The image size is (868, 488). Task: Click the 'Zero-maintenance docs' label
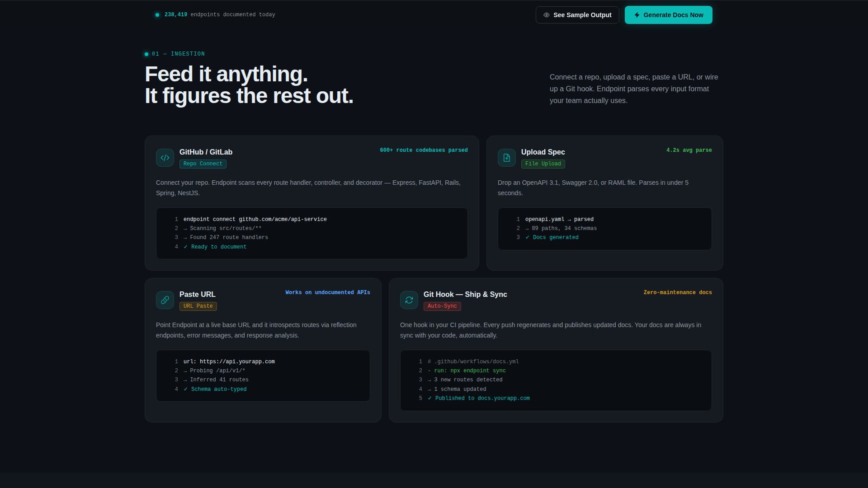coord(678,292)
